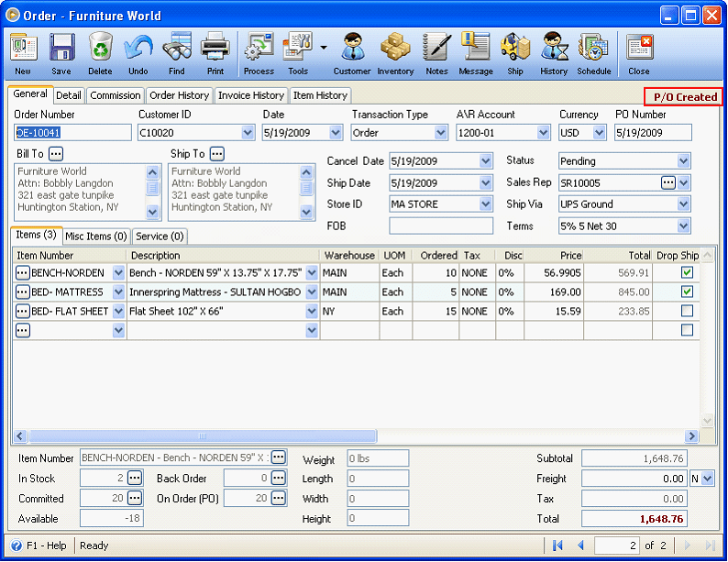Click the Bill To ellipsis button
Viewport: 728px width, 562px height.
(56, 154)
